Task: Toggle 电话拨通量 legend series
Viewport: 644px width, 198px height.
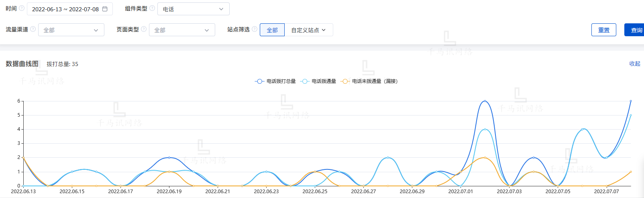Action: pos(318,81)
